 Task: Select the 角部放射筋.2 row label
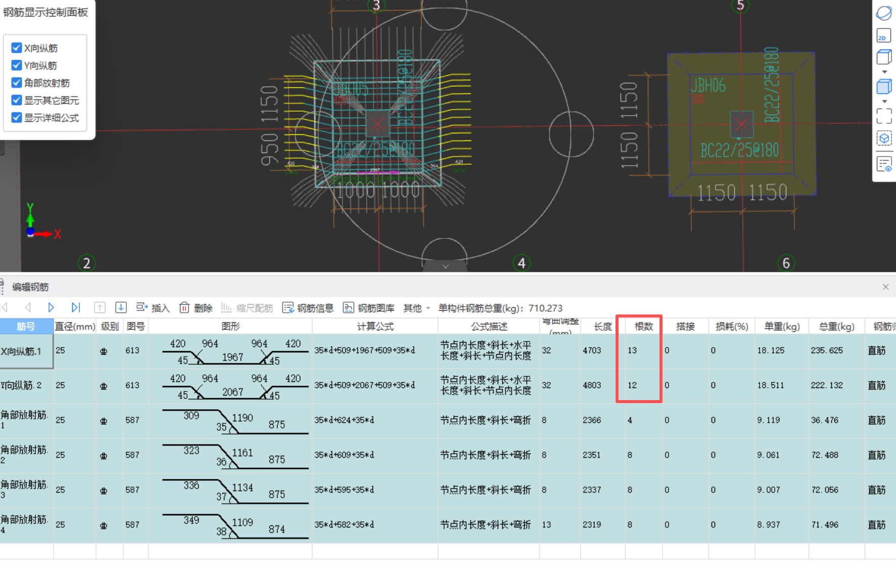click(x=26, y=455)
